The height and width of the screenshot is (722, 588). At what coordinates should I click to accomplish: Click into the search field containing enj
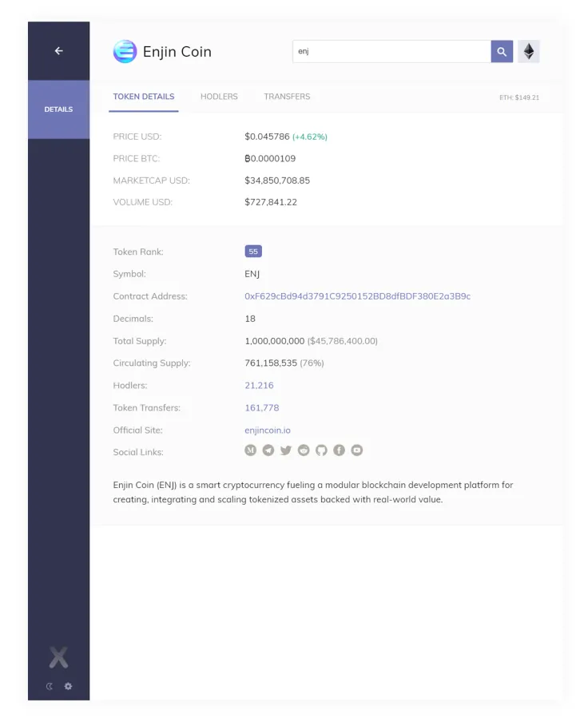(x=391, y=52)
